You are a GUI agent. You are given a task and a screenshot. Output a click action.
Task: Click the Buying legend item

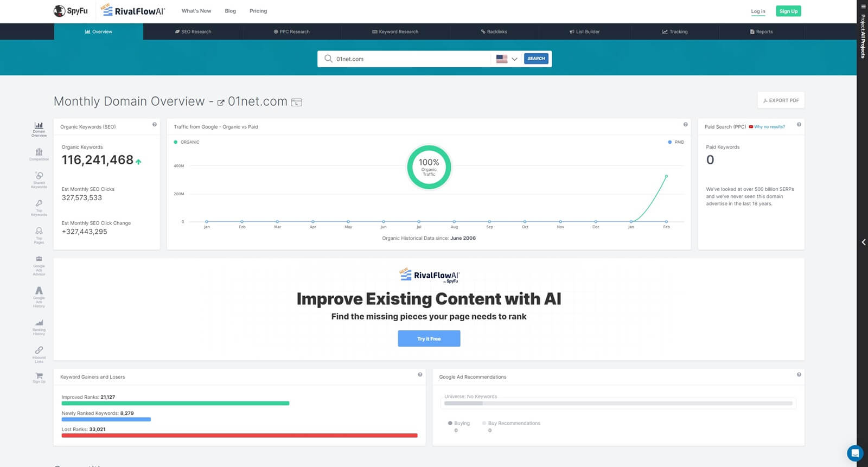459,423
